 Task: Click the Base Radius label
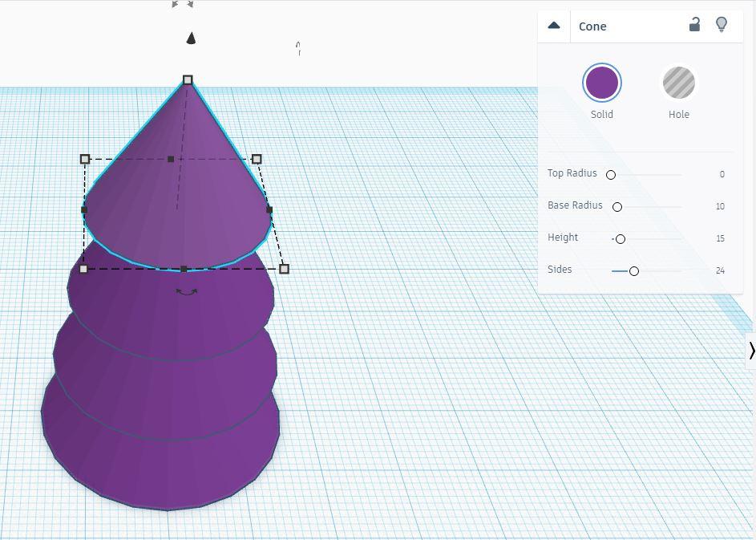point(575,205)
